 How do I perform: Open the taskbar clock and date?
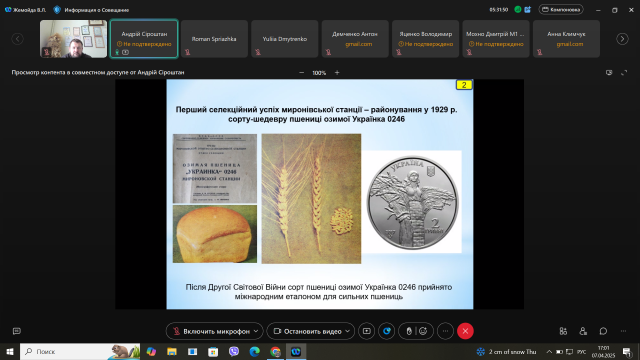pos(603,351)
